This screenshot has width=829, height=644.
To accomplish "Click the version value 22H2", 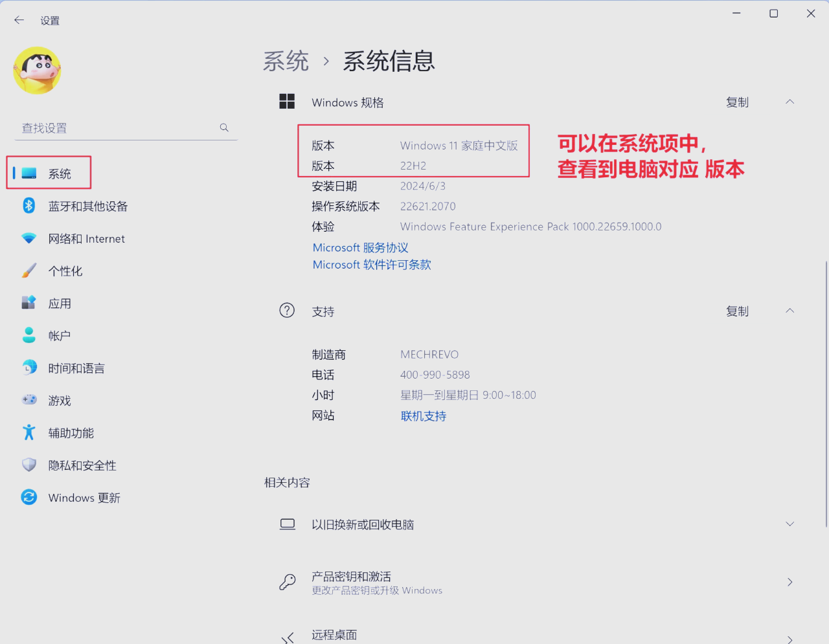I will (x=413, y=166).
